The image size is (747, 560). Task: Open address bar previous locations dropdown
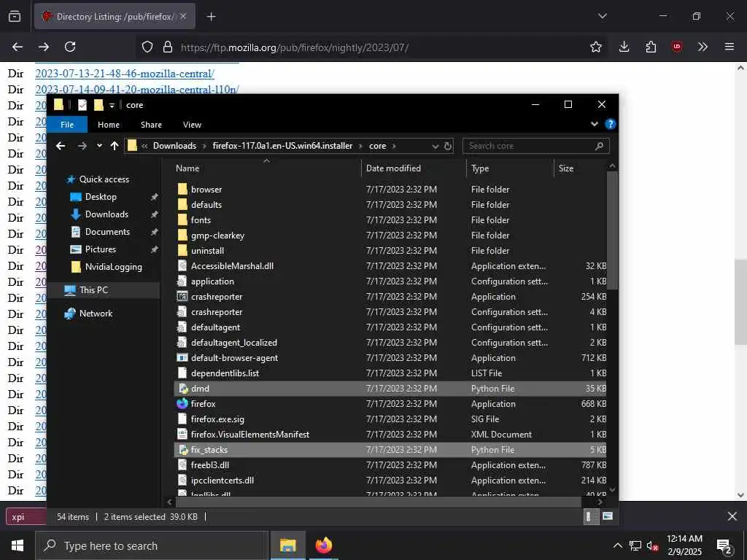(435, 146)
